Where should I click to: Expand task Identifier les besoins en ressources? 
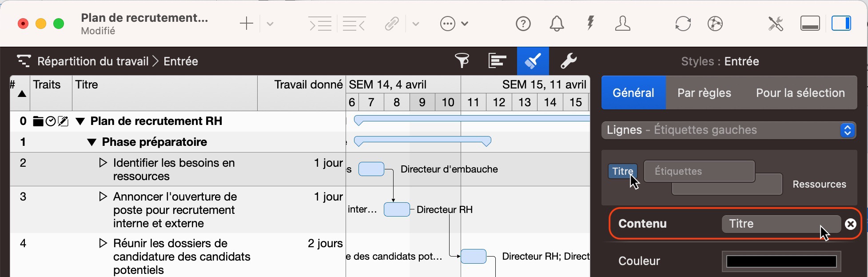pos(103,163)
